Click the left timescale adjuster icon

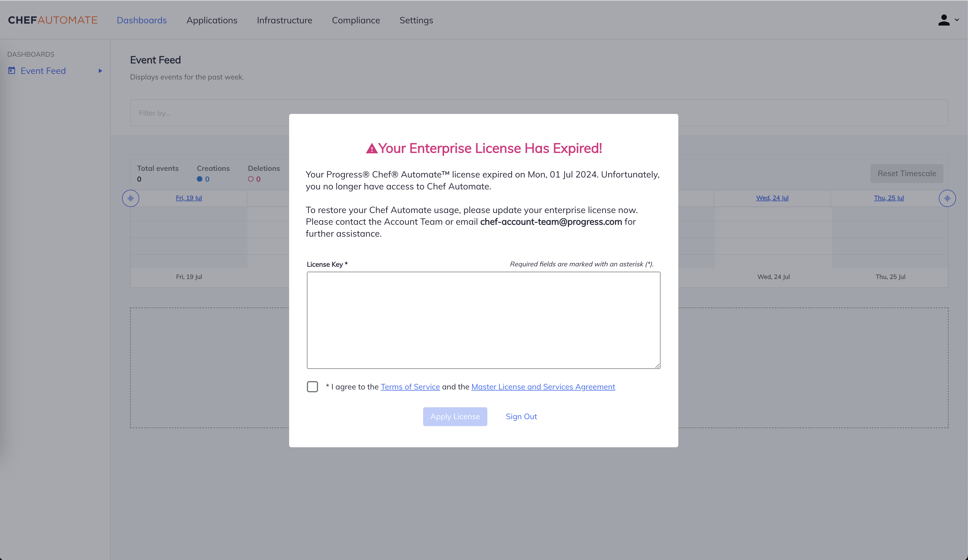pyautogui.click(x=131, y=198)
